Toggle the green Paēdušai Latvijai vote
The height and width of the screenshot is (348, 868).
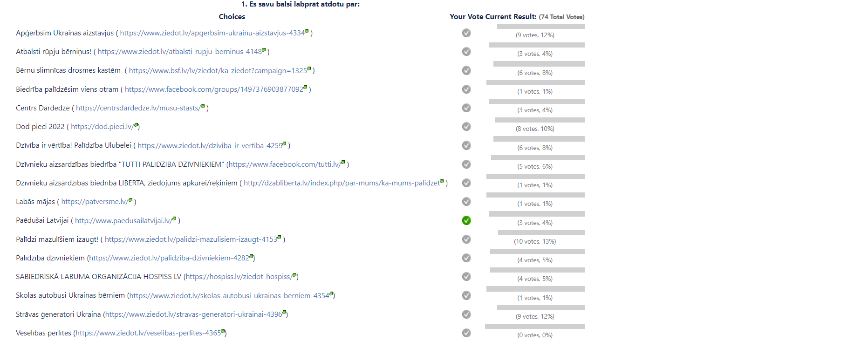pos(466,220)
